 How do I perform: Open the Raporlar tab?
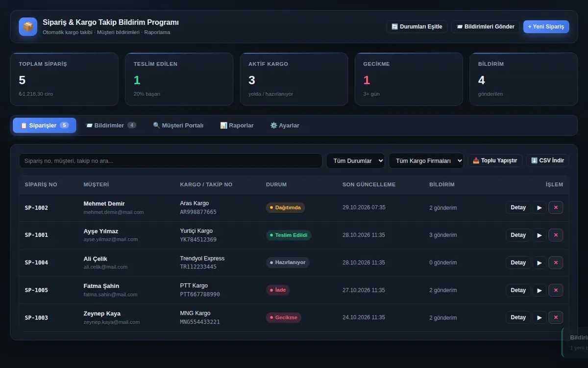coord(237,126)
